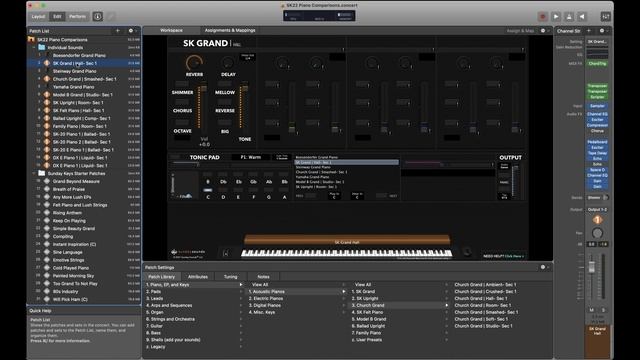Click the Grand Beyond Measure patch icon
This screenshot has width=640, height=360.
[47, 181]
